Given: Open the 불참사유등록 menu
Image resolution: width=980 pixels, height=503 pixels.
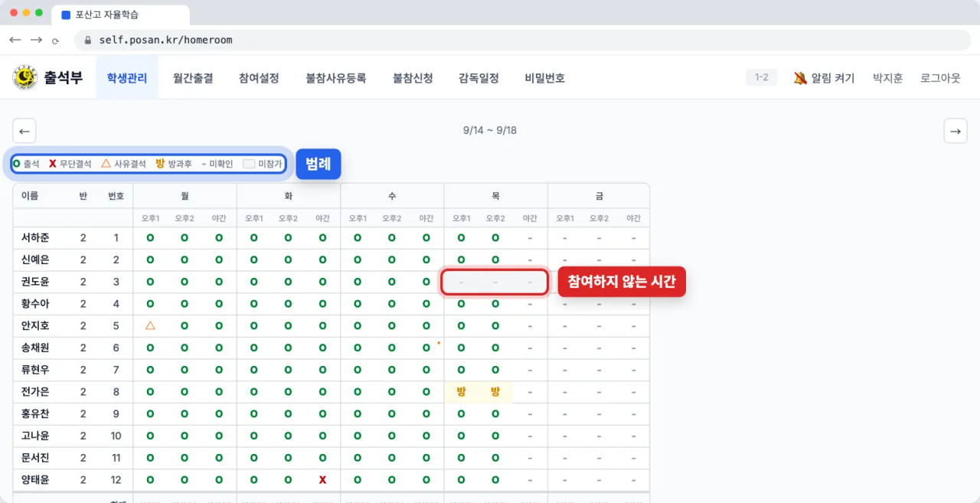Looking at the screenshot, I should [336, 77].
